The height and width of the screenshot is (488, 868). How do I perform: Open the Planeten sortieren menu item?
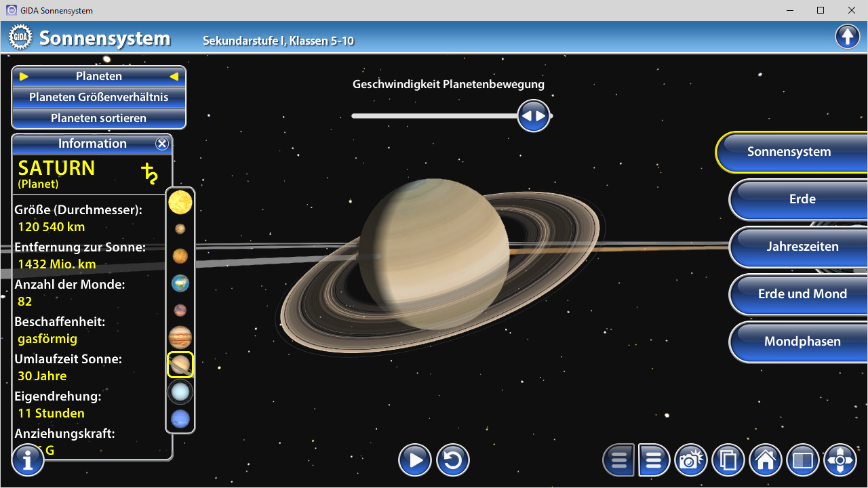point(99,118)
